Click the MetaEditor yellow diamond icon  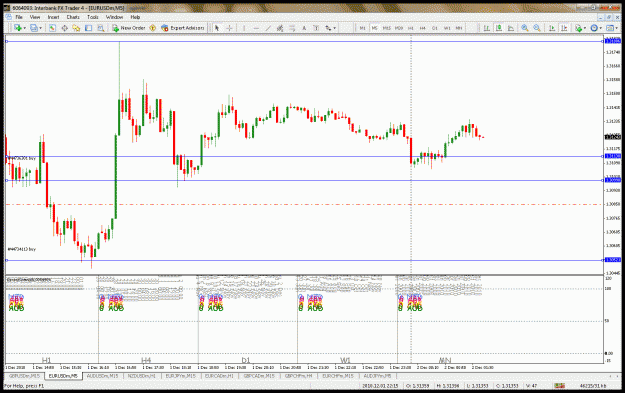[152, 28]
